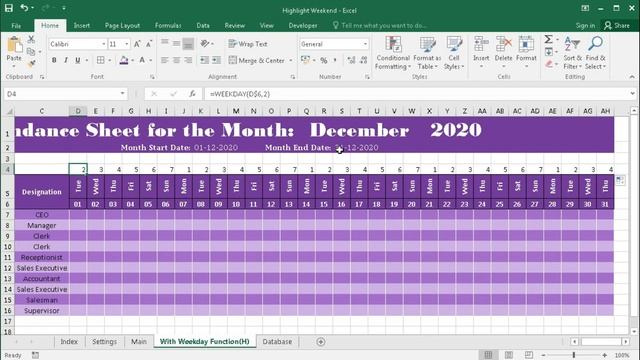The height and width of the screenshot is (360, 640).
Task: Switch to Page Break Preview in status bar
Action: pyautogui.click(x=529, y=355)
